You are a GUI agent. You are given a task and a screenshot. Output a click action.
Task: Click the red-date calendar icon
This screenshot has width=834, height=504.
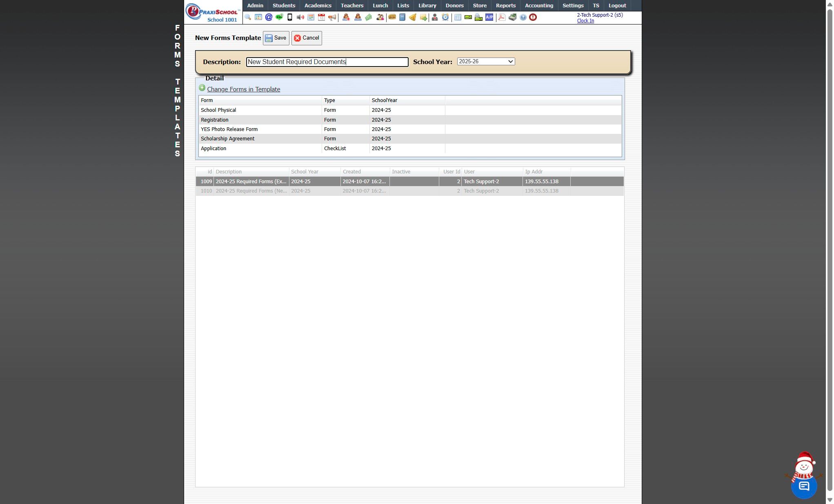pyautogui.click(x=322, y=17)
